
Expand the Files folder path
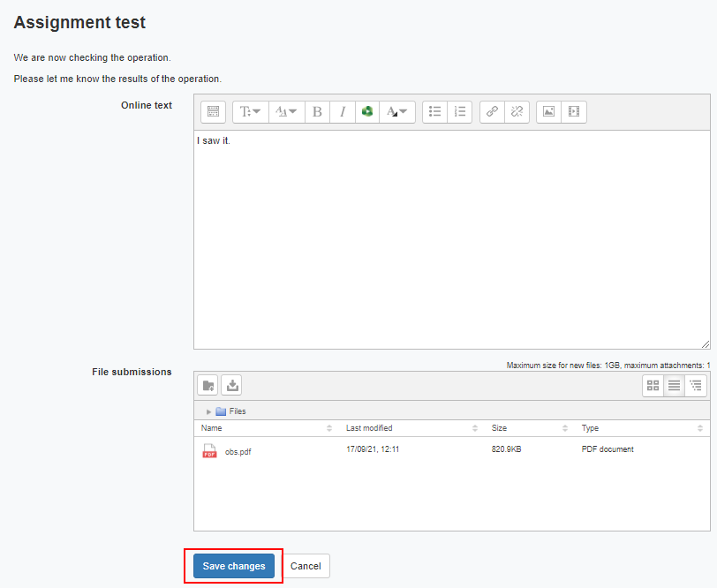point(209,411)
